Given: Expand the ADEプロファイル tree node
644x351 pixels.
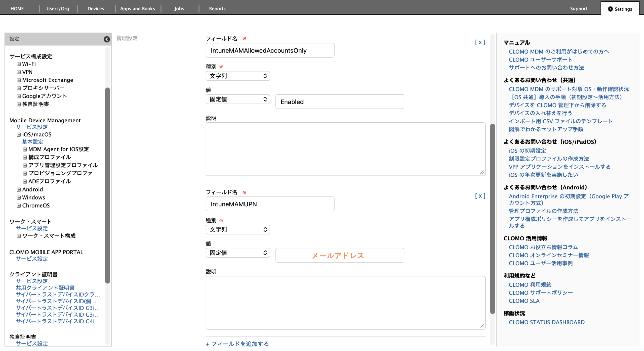Looking at the screenshot, I should (25, 181).
